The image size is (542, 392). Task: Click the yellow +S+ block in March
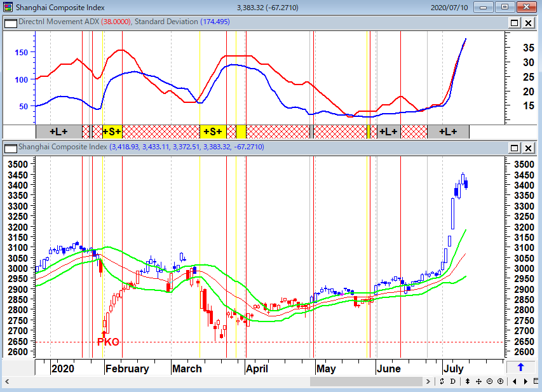pos(213,132)
